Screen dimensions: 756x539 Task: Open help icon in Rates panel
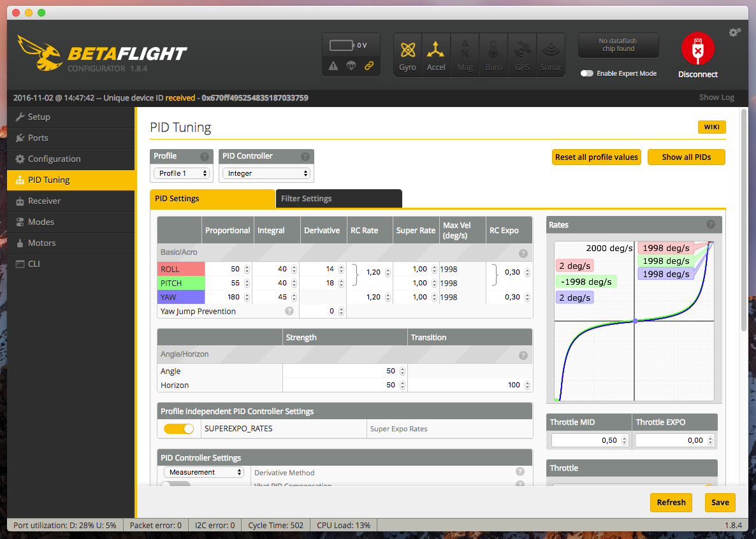pyautogui.click(x=711, y=224)
